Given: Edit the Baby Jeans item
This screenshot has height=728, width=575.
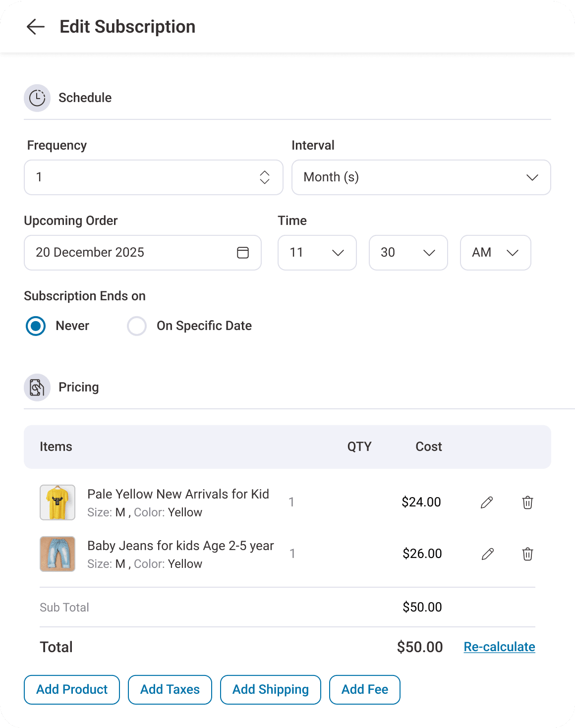Looking at the screenshot, I should tap(487, 554).
